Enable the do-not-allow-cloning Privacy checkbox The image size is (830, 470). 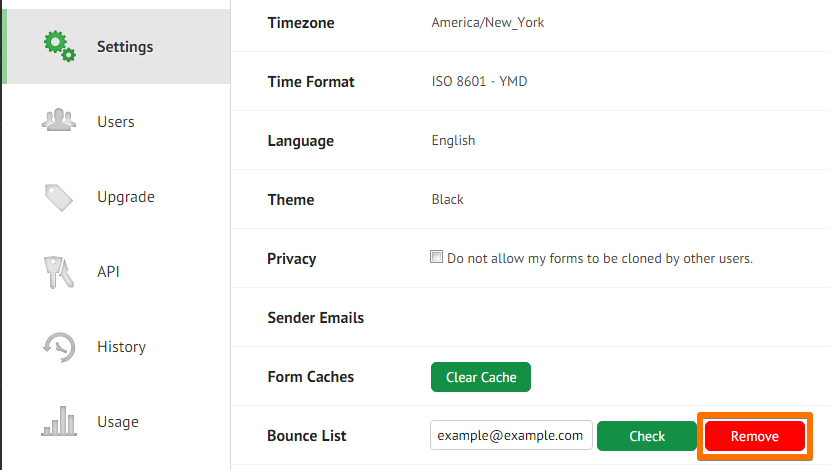(436, 257)
